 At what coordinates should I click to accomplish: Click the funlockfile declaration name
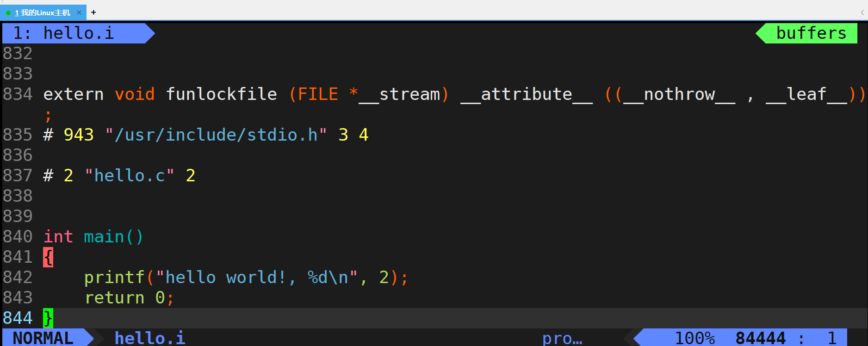click(221, 94)
